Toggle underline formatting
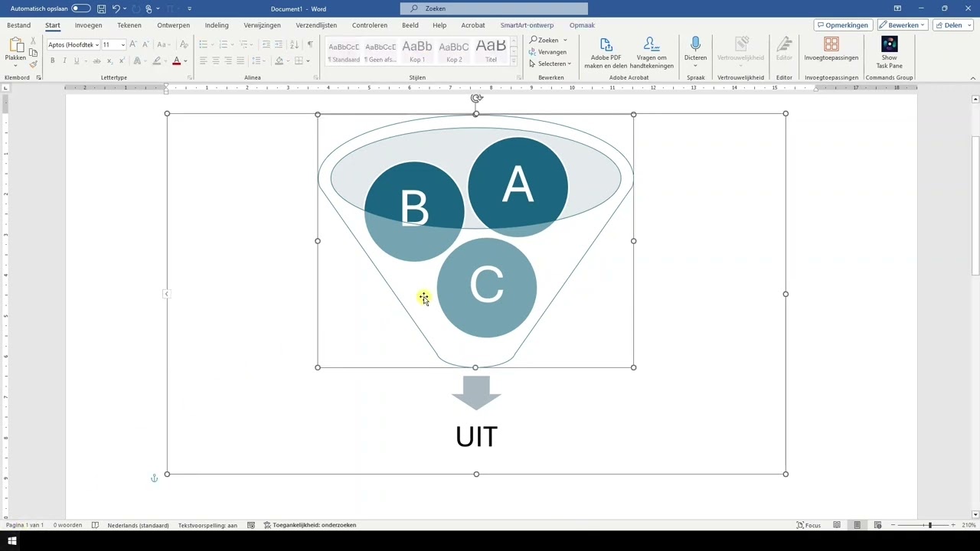Screen dimensions: 980x551 (77, 60)
